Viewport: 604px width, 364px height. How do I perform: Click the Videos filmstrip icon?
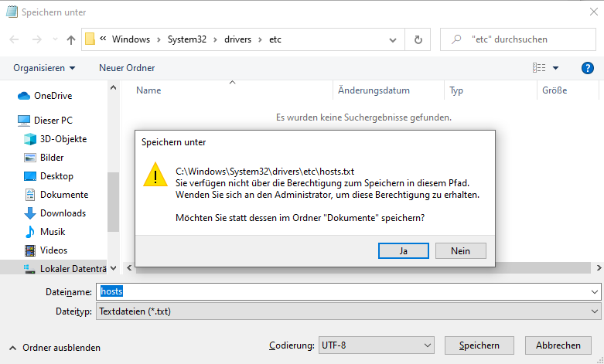[x=30, y=250]
